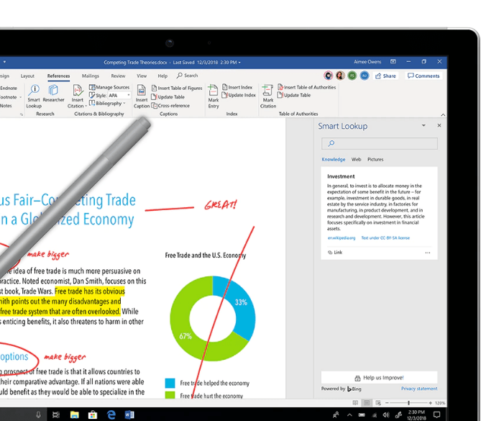
Task: Click the Word icon on the taskbar
Action: pyautogui.click(x=129, y=415)
